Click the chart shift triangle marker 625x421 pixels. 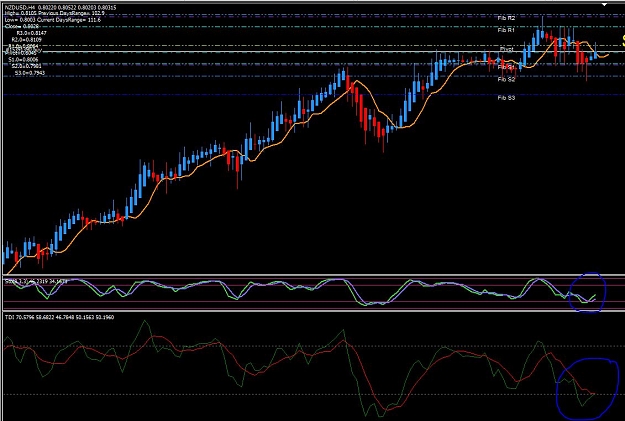pyautogui.click(x=604, y=5)
